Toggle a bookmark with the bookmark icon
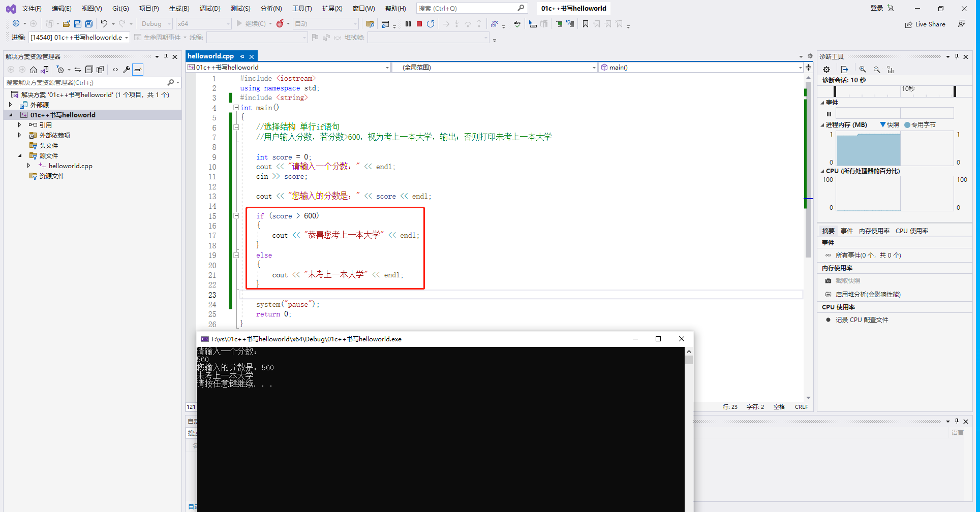The width and height of the screenshot is (980, 512). click(586, 24)
